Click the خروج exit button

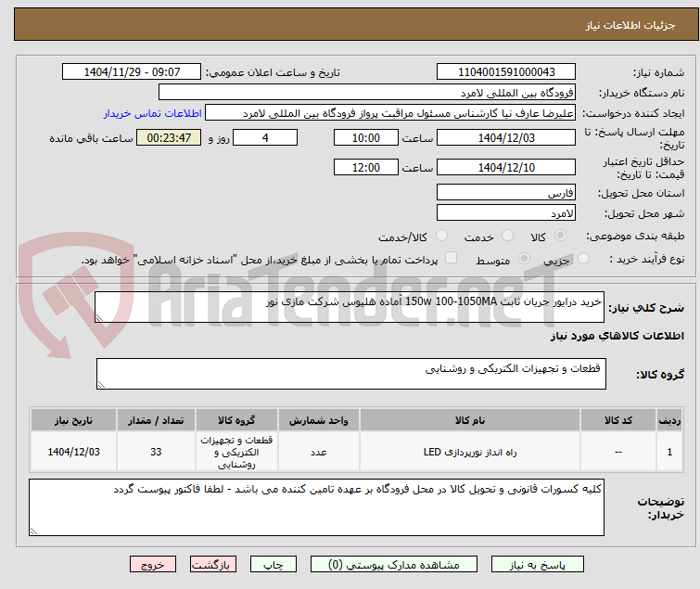(153, 565)
